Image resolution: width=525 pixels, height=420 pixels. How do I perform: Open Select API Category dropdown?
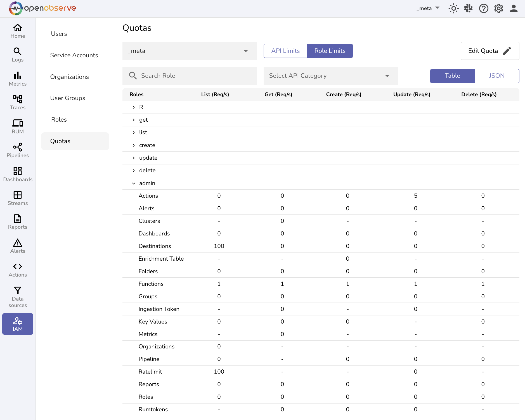coord(330,76)
